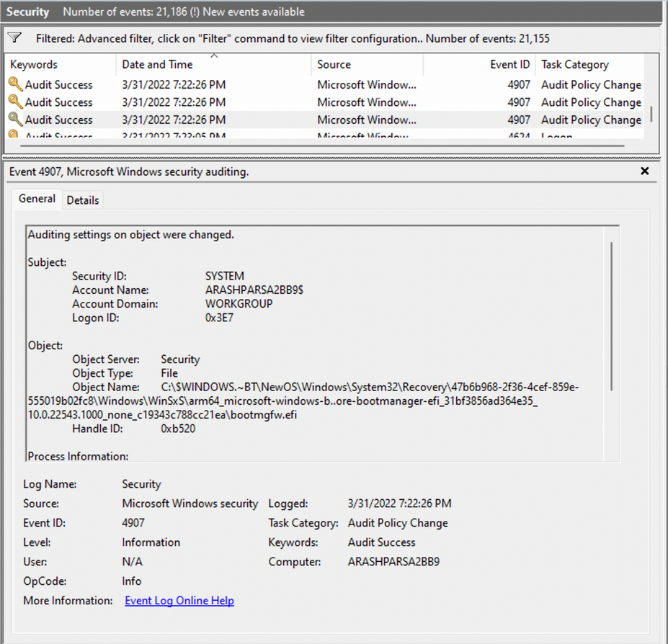Switch to the Details tab
This screenshot has height=644, width=668.
point(82,200)
